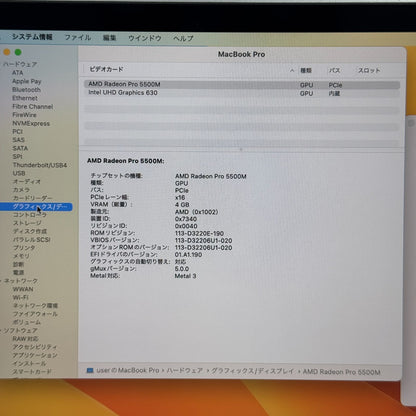Select WWAN in the sidebar
This screenshot has height=416, width=416.
(23, 289)
